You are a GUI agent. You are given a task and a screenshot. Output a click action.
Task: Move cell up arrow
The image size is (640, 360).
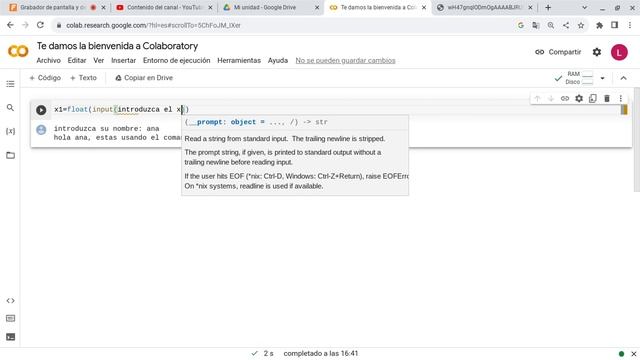point(537,98)
